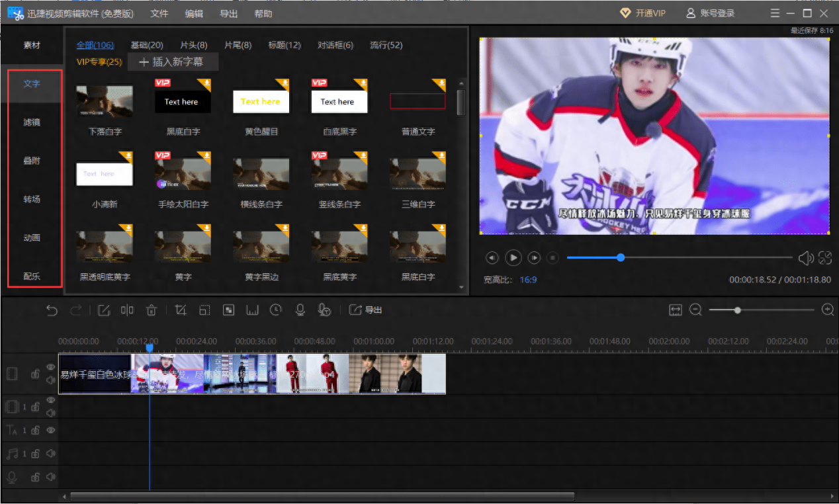This screenshot has height=504, width=839.
Task: Mute the microphone track speaker
Action: tap(51, 477)
